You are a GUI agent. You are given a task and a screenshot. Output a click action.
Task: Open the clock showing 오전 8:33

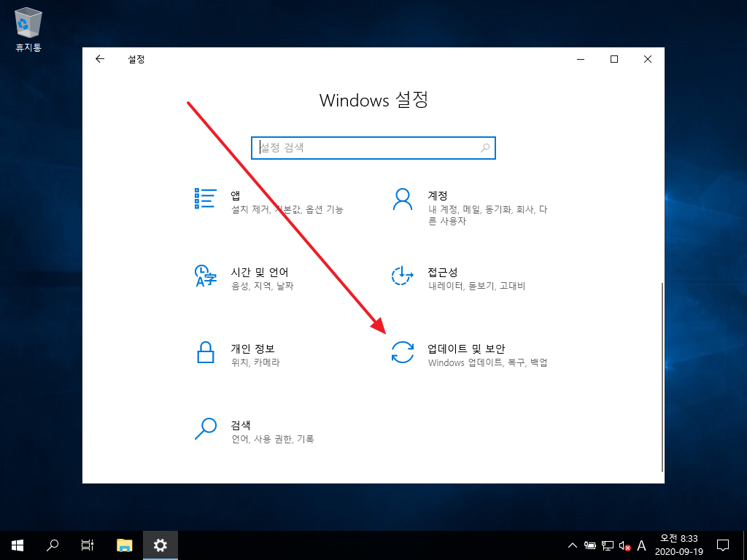pyautogui.click(x=679, y=539)
